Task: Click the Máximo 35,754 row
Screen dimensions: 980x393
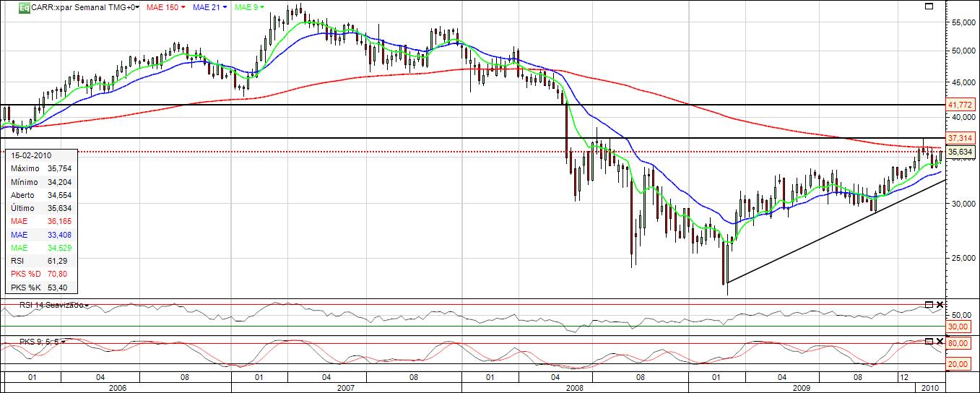Action: tap(41, 168)
